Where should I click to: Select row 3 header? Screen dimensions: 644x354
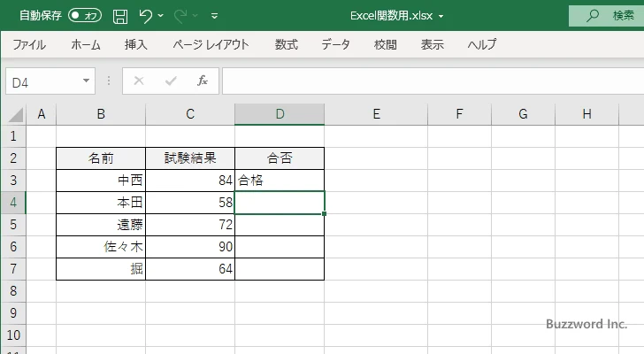click(x=13, y=181)
